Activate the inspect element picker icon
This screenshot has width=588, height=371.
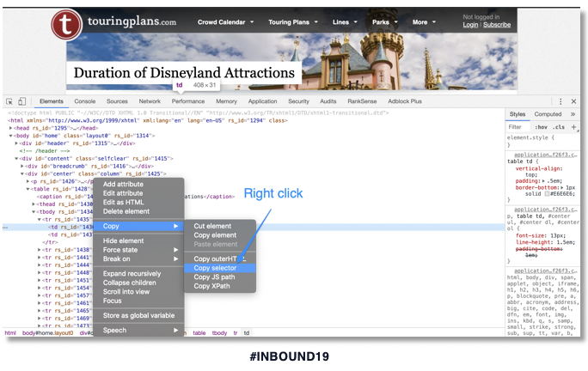tap(9, 101)
